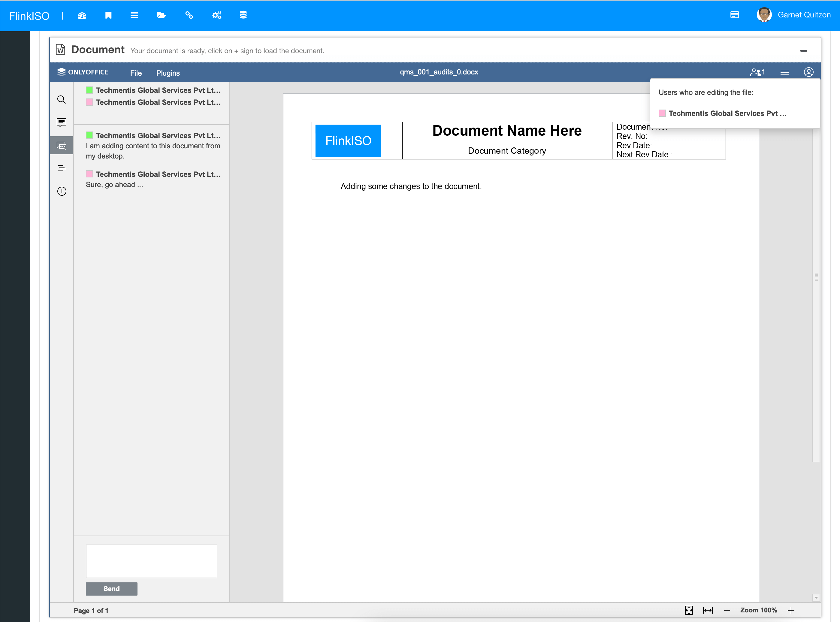Click 'Rev. No:' field in document header
The image size is (840, 622).
pyautogui.click(x=632, y=136)
